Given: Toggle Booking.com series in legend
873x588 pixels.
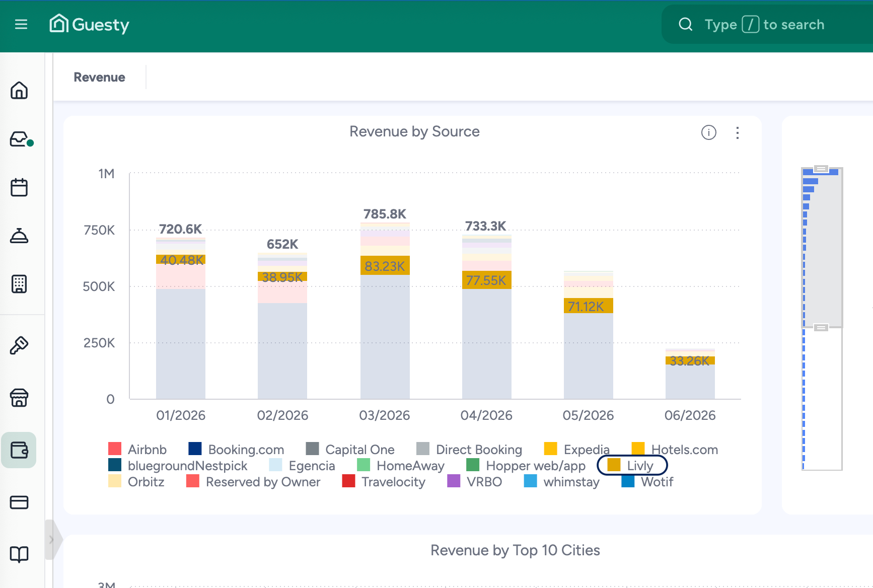Looking at the screenshot, I should point(236,449).
